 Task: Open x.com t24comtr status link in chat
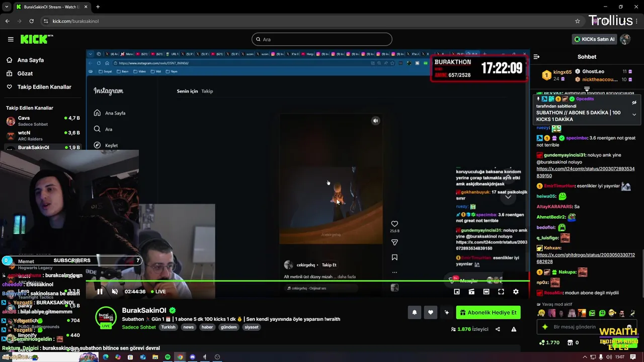pyautogui.click(x=586, y=172)
